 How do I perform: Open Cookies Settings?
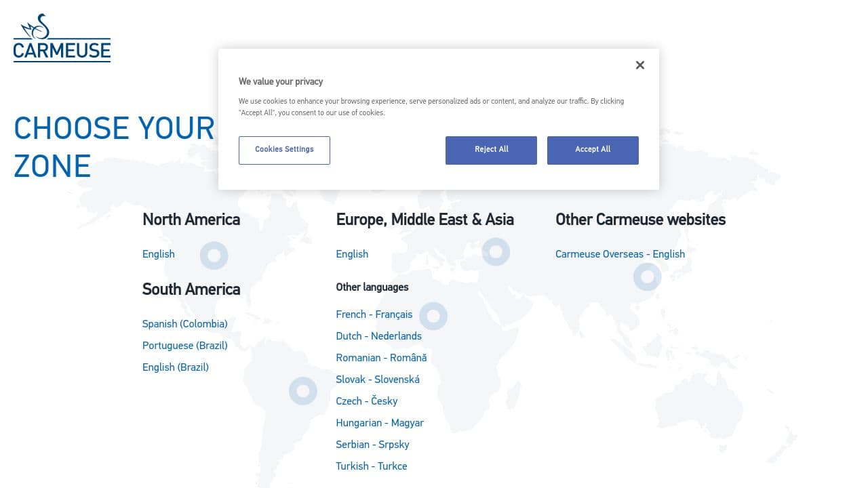pyautogui.click(x=284, y=150)
